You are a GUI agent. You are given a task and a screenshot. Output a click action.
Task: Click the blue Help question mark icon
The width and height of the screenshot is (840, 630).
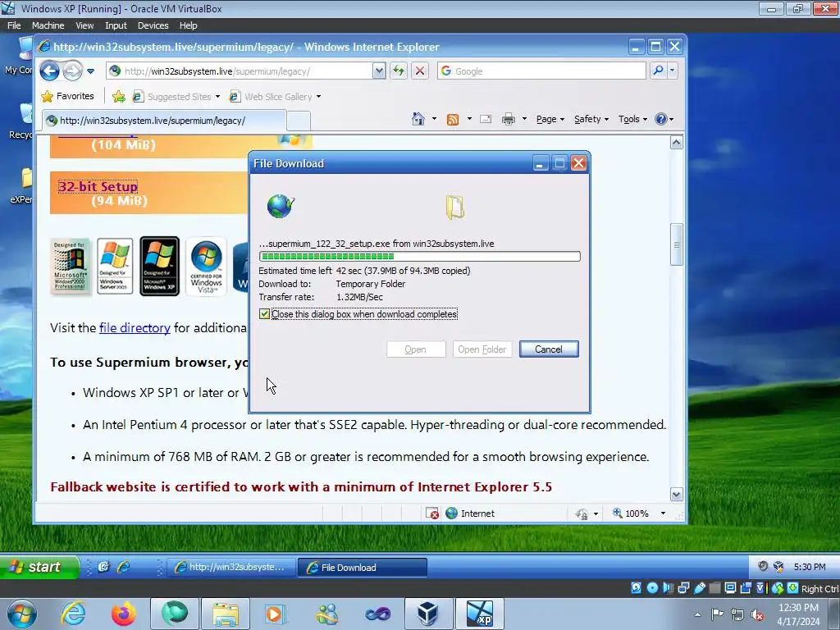pos(661,119)
